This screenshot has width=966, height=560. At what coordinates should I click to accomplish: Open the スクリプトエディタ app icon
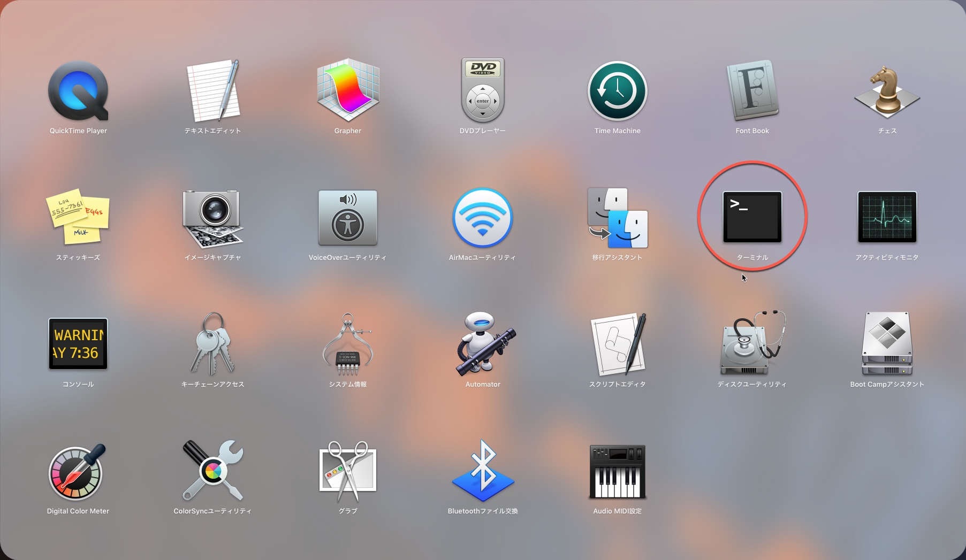pyautogui.click(x=618, y=344)
